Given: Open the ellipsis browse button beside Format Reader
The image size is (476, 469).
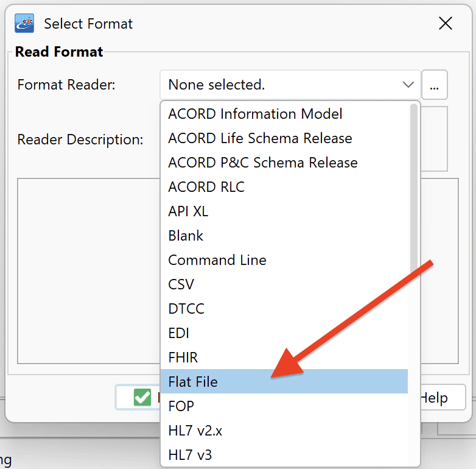Looking at the screenshot, I should tap(435, 85).
